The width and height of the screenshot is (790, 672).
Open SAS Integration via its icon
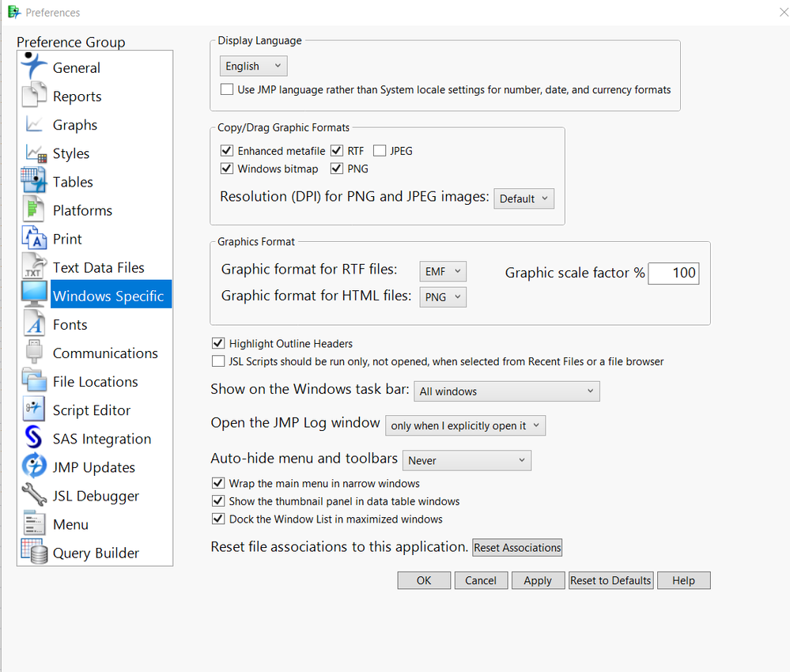click(x=35, y=439)
